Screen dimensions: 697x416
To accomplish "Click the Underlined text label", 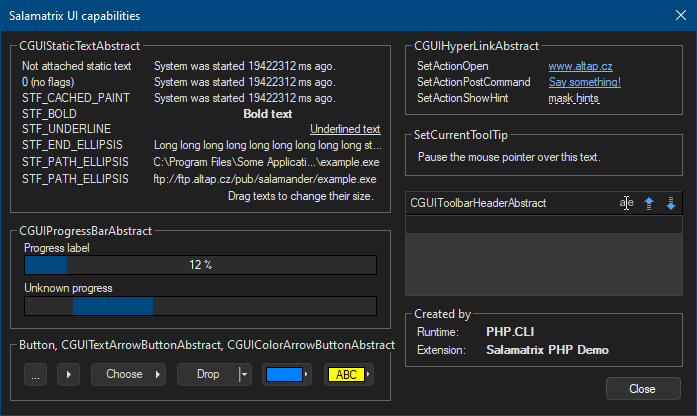I will point(345,129).
